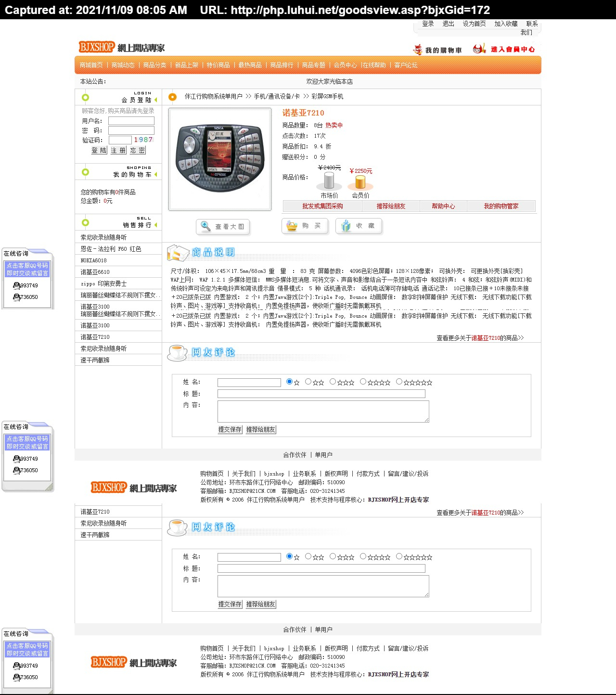Click the 设为首页 link
This screenshot has width=616, height=695.
click(475, 24)
